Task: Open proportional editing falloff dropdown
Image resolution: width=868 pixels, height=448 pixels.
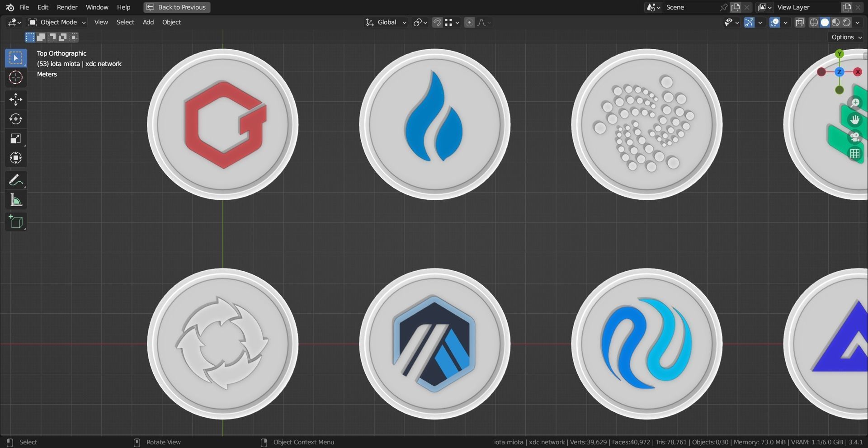Action: click(x=484, y=22)
